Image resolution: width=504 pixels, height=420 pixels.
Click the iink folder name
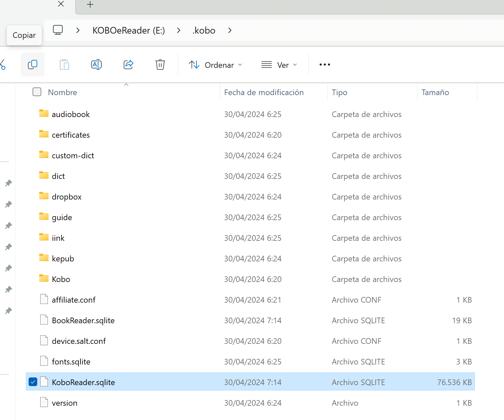point(58,238)
